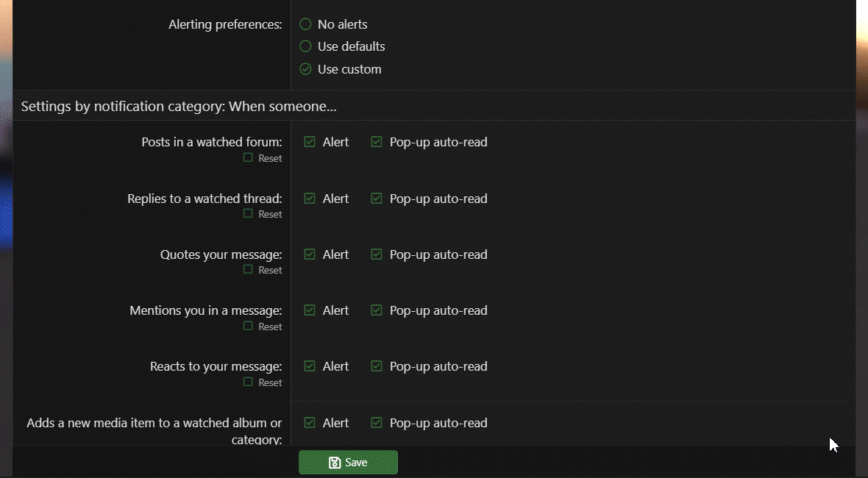Check Reset under Posts in a watched forum
Viewport: 868px width, 478px height.
click(x=249, y=158)
